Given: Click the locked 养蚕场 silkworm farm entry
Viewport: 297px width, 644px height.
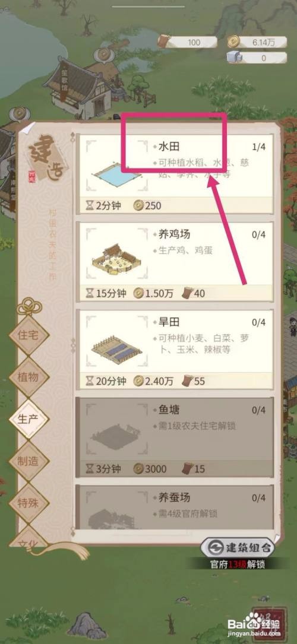Looking at the screenshot, I should tap(175, 507).
